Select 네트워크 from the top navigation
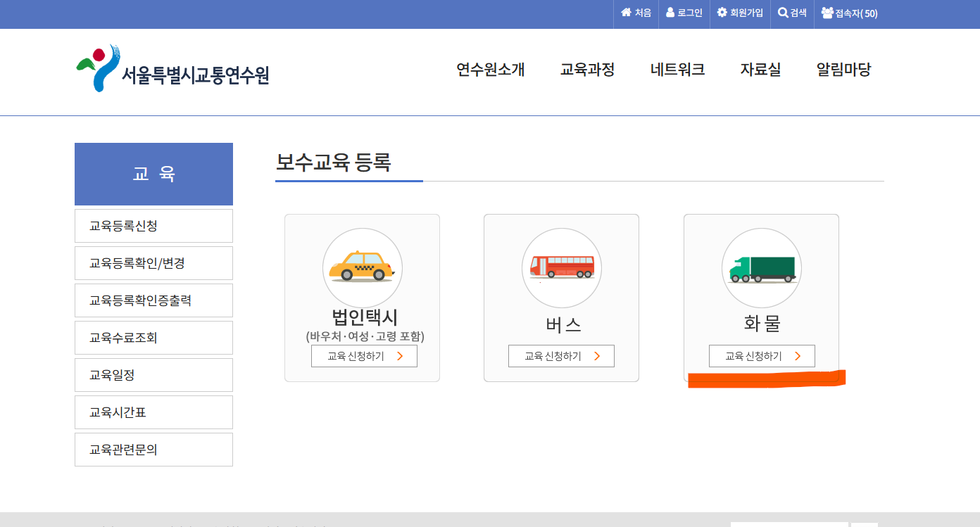This screenshot has width=980, height=527. [x=676, y=70]
